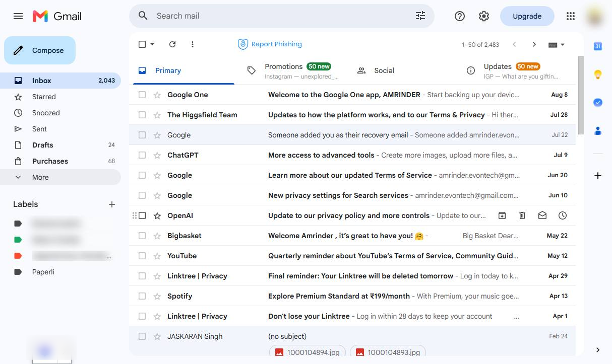Star the Spotify email

pyautogui.click(x=157, y=296)
